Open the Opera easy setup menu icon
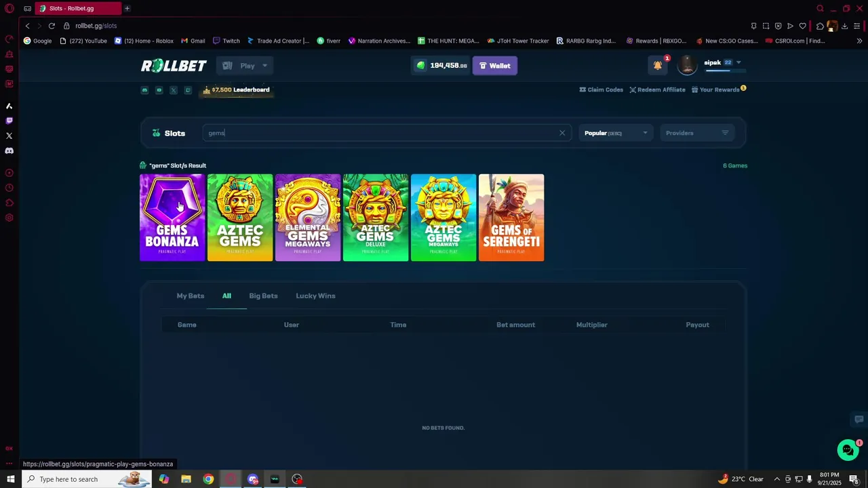This screenshot has width=868, height=488. [x=857, y=26]
